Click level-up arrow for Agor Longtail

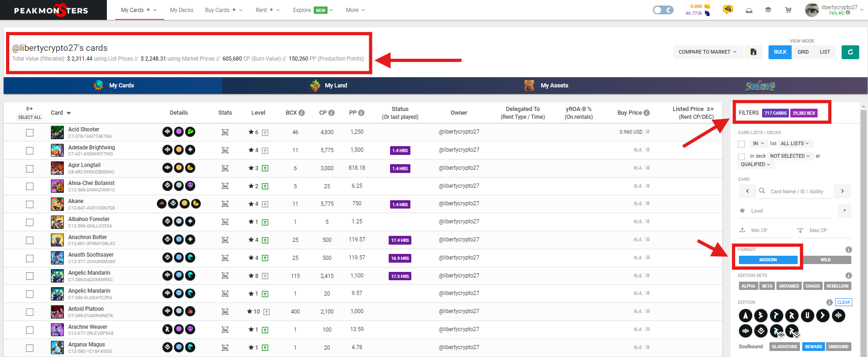265,168
